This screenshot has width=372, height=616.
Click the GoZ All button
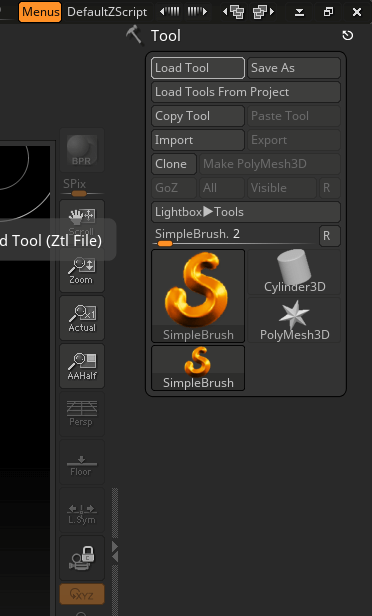point(222,188)
